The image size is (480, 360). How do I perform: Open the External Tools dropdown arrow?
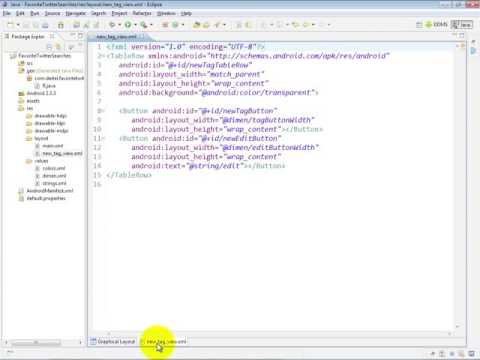coord(151,25)
